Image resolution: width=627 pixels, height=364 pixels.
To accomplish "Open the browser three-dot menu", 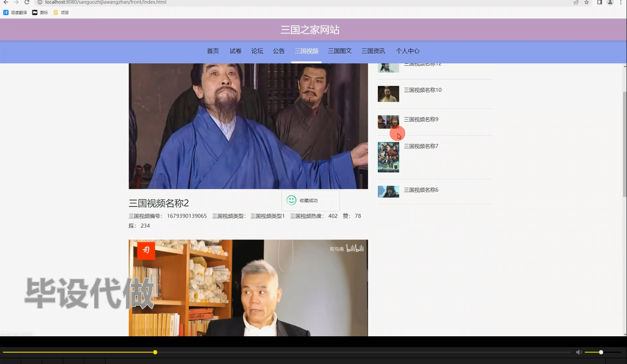I will coord(621,2).
